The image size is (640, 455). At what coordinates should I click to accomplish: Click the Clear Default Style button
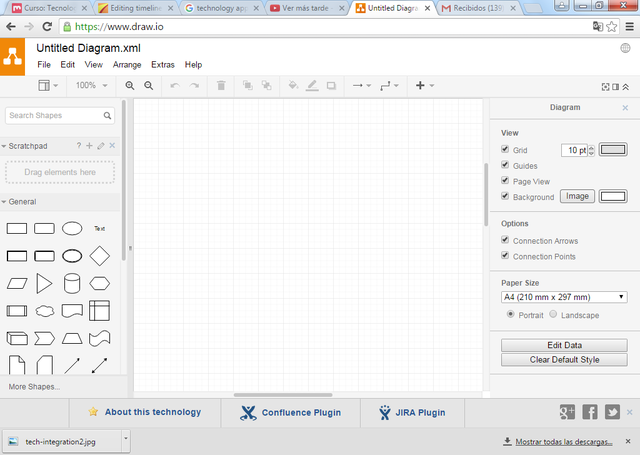click(564, 360)
